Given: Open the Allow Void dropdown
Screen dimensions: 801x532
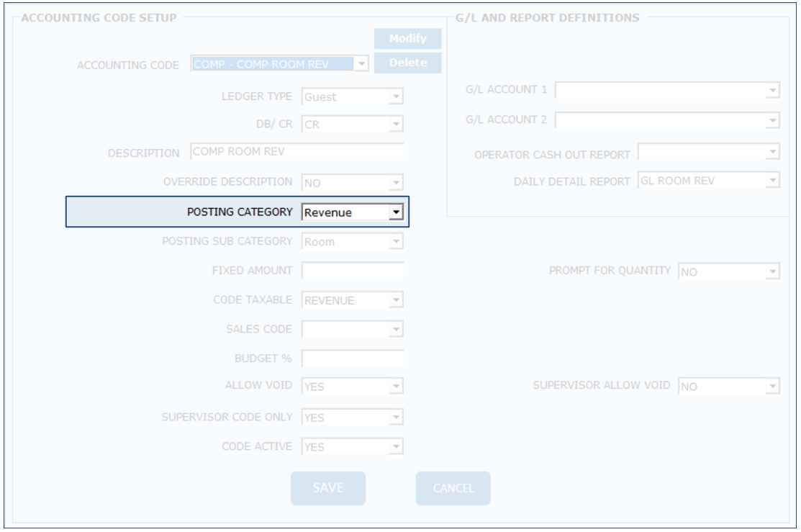Looking at the screenshot, I should [395, 387].
